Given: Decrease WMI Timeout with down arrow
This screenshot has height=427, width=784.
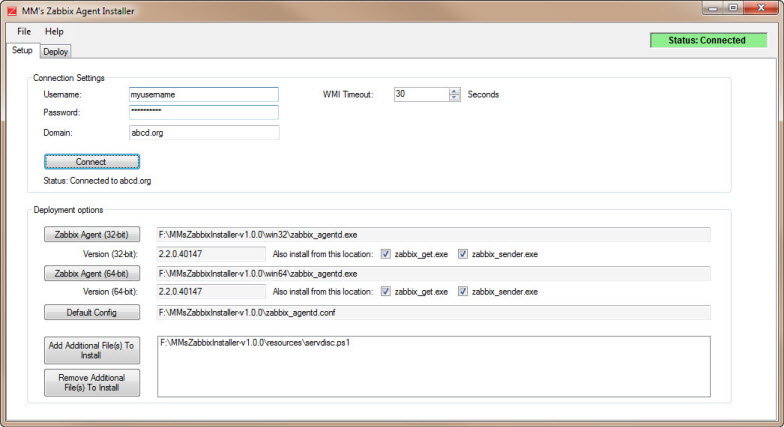Looking at the screenshot, I should 454,98.
